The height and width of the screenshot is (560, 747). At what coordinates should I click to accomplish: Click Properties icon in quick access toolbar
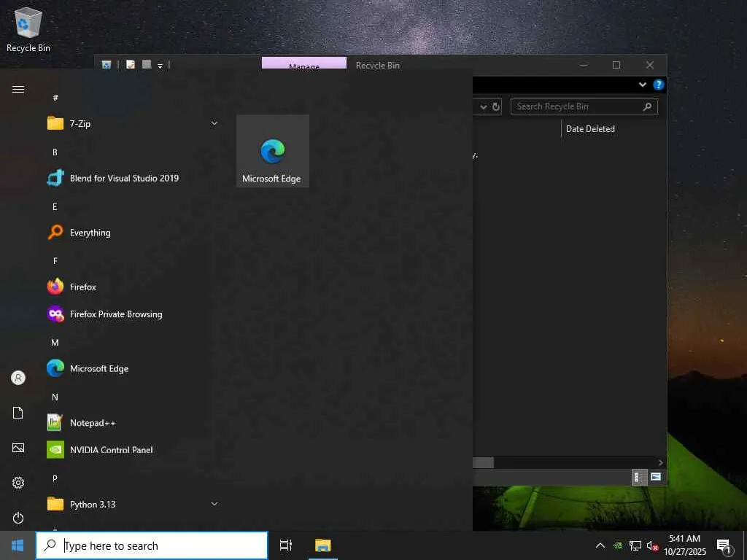tap(131, 65)
